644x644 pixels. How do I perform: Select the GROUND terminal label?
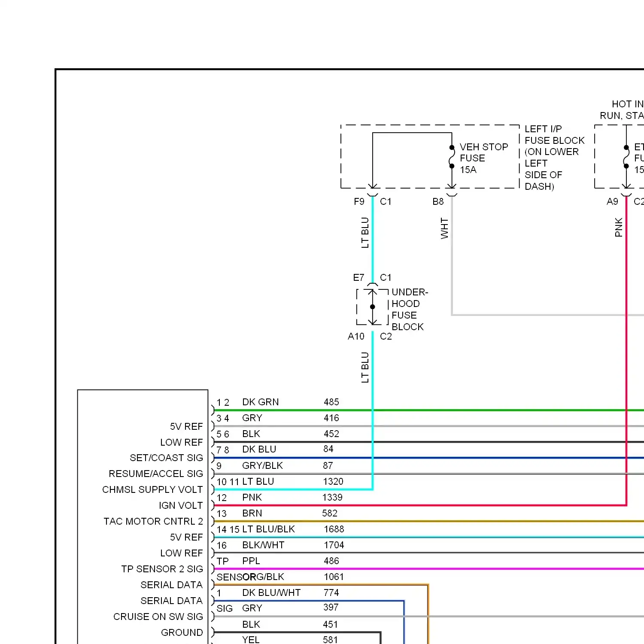(x=182, y=632)
